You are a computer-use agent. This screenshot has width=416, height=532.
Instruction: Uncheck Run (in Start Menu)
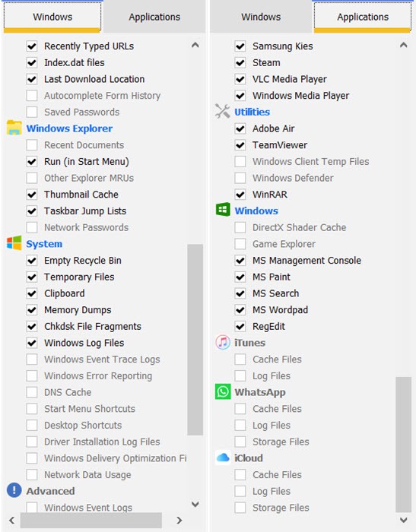point(32,161)
